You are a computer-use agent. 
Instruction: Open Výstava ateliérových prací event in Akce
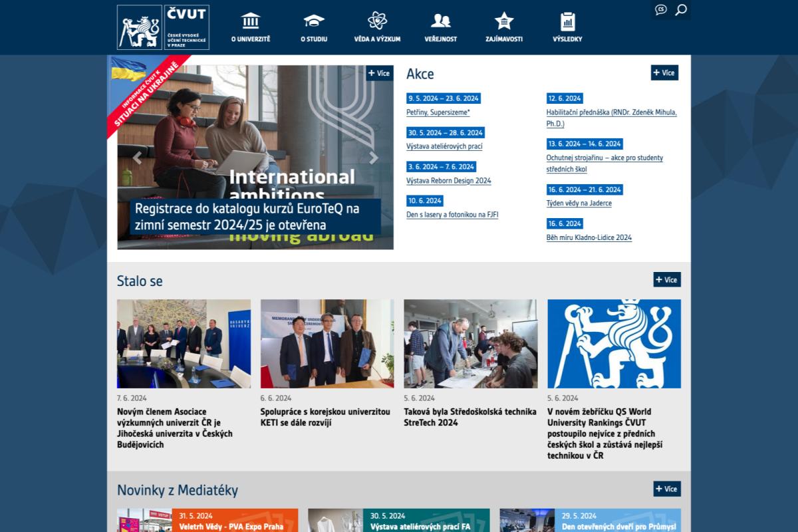tap(444, 146)
